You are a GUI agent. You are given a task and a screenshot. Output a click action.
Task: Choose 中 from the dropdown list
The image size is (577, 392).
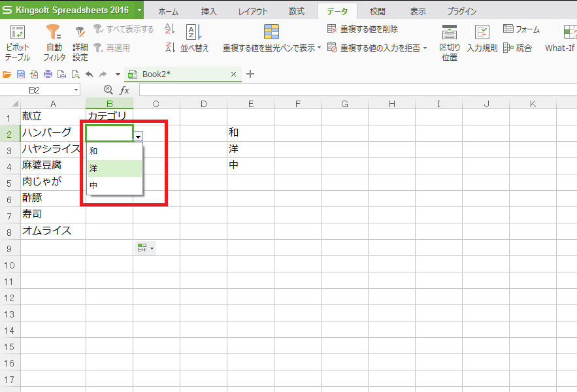(x=114, y=185)
